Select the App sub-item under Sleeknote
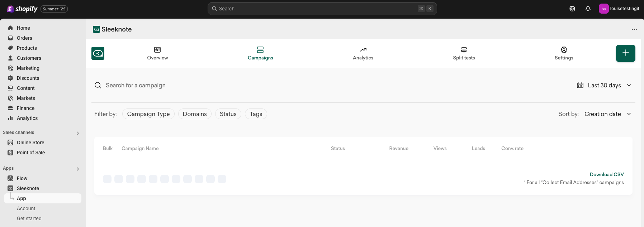 (43, 198)
